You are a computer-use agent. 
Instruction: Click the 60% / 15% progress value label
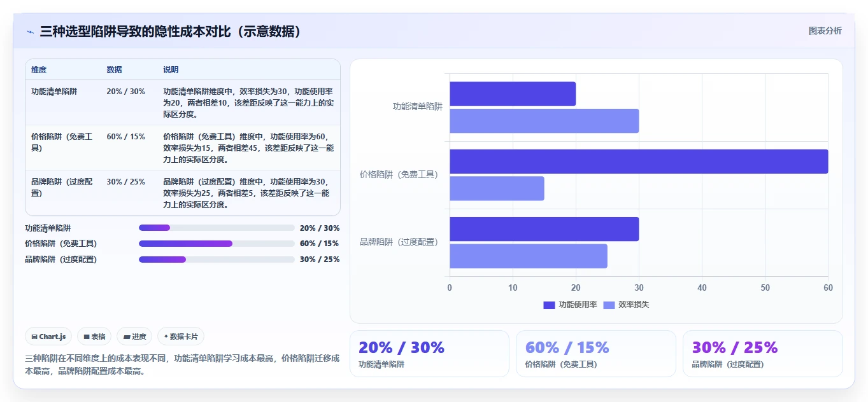[x=320, y=244]
